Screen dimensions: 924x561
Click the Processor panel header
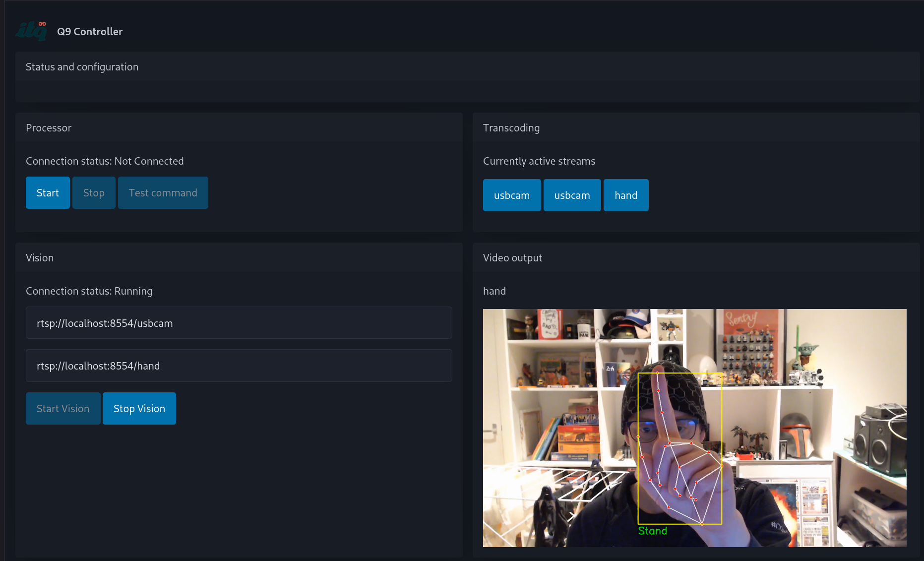(x=49, y=127)
